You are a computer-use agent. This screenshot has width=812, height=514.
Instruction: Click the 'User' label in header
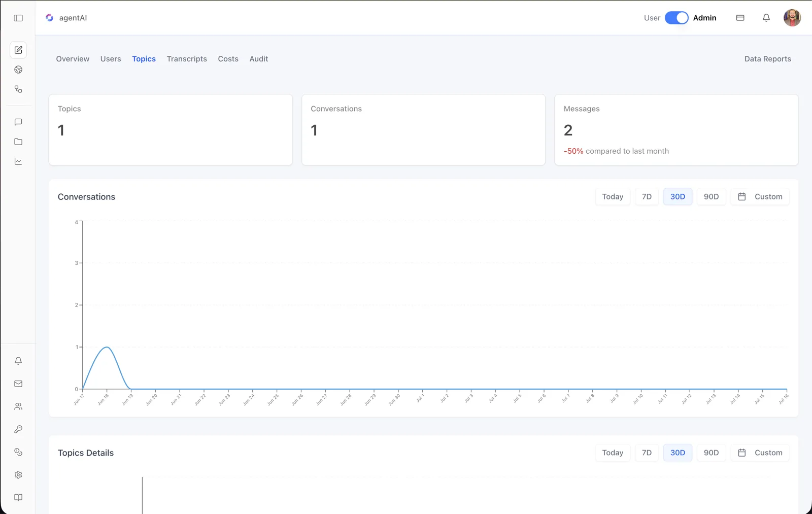pyautogui.click(x=652, y=18)
